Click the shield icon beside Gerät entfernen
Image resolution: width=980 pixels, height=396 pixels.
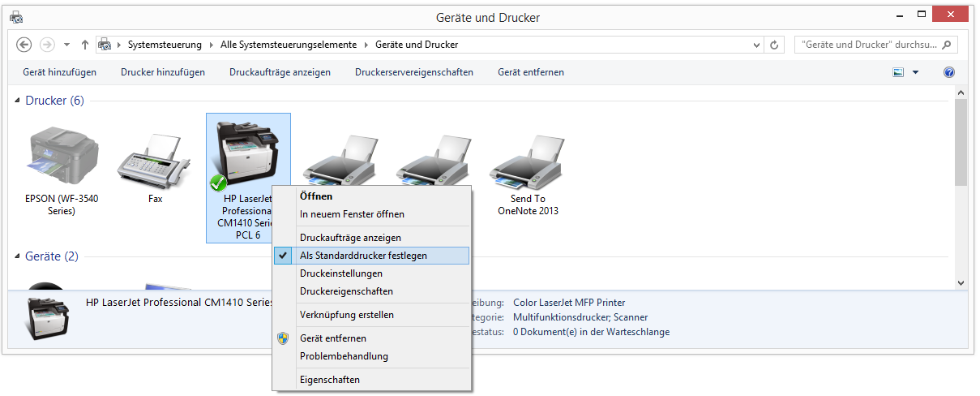pos(283,338)
